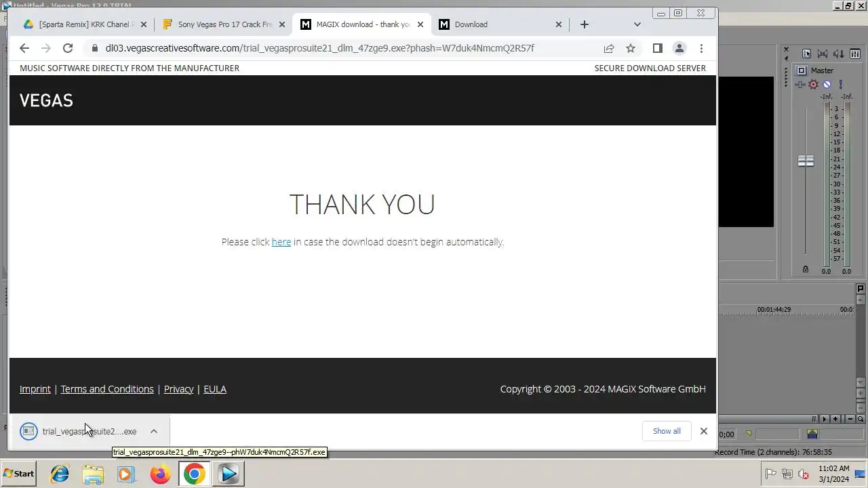This screenshot has height=488, width=868.
Task: Open the Windows Start menu
Action: click(x=20, y=474)
